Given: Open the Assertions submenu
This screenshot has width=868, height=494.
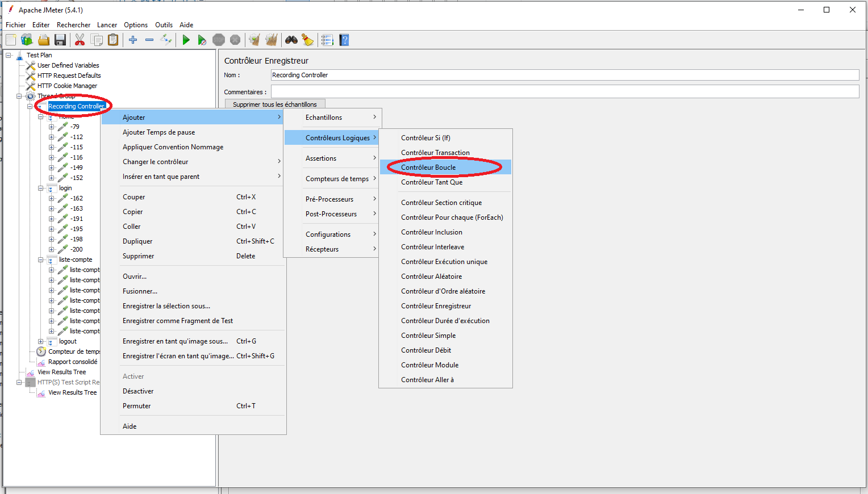Looking at the screenshot, I should pyautogui.click(x=331, y=158).
